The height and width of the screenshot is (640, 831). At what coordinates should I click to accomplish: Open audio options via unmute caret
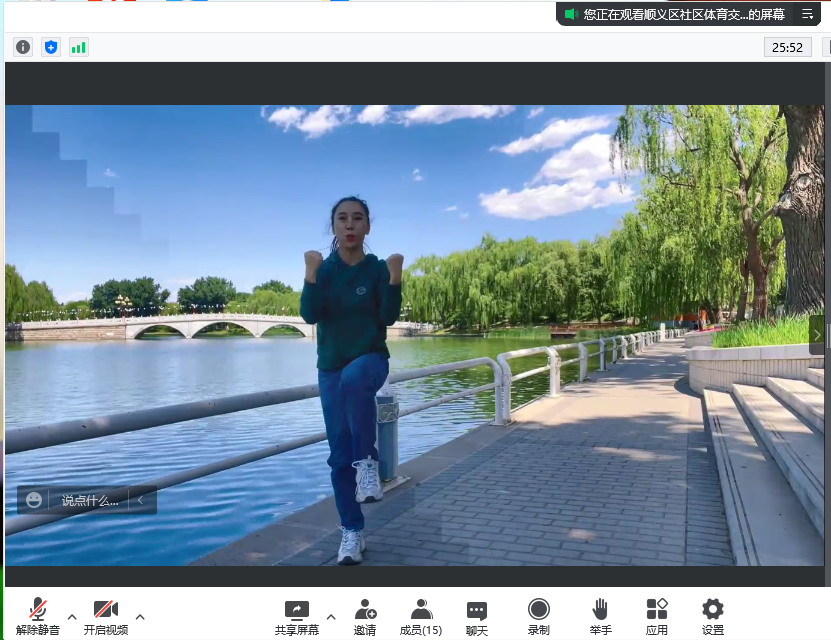click(x=70, y=617)
